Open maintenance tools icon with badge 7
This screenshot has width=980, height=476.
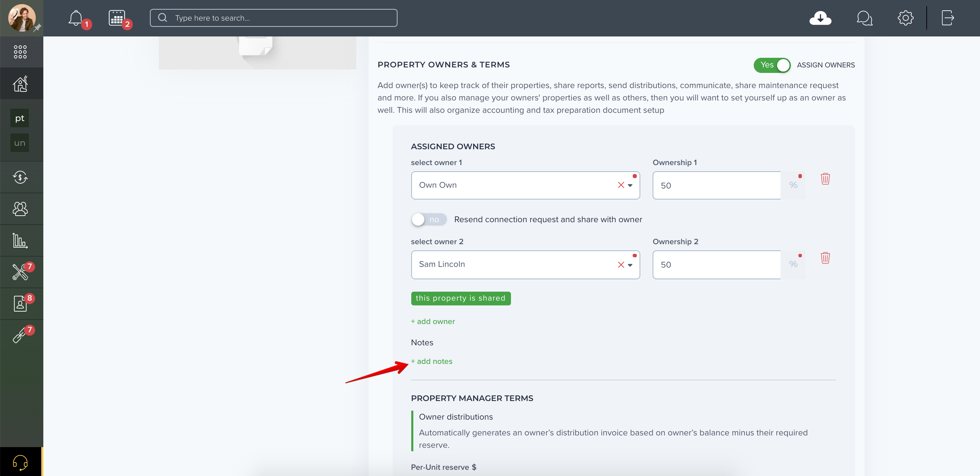20,272
